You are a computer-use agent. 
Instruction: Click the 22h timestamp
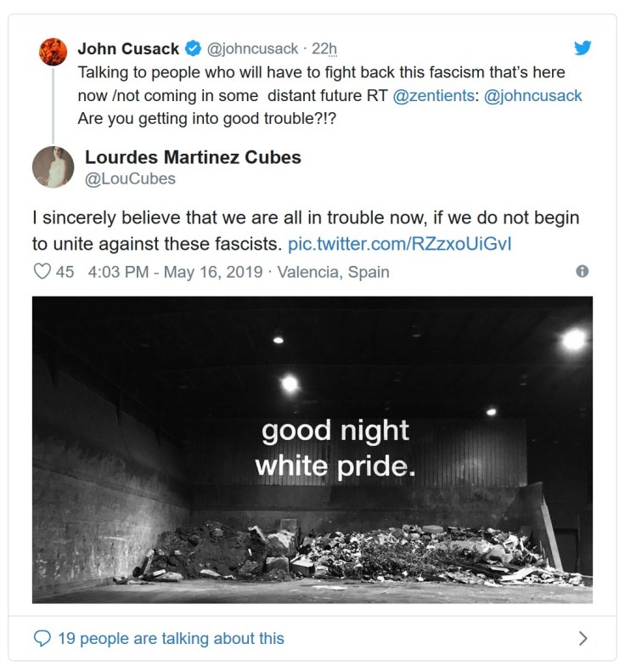pyautogui.click(x=324, y=48)
